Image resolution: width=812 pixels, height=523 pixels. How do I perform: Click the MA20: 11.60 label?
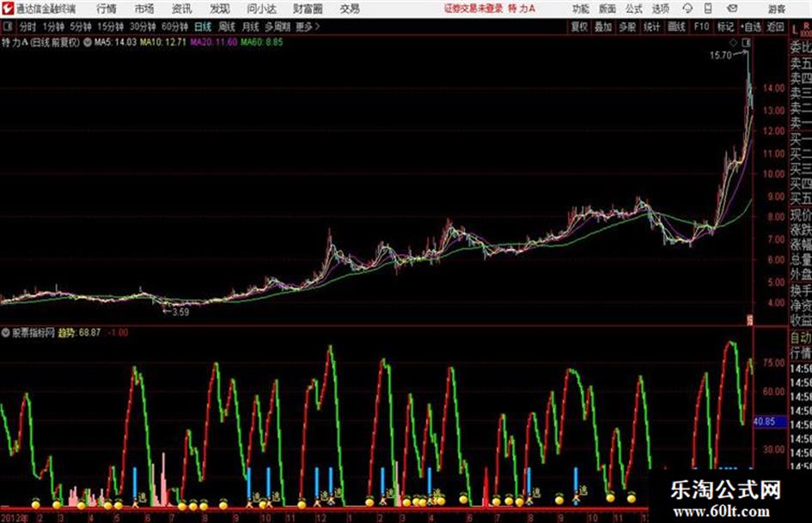(213, 42)
